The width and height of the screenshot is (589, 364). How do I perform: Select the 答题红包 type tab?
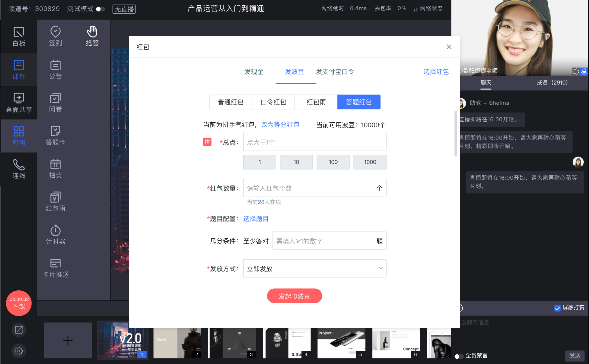coord(359,102)
